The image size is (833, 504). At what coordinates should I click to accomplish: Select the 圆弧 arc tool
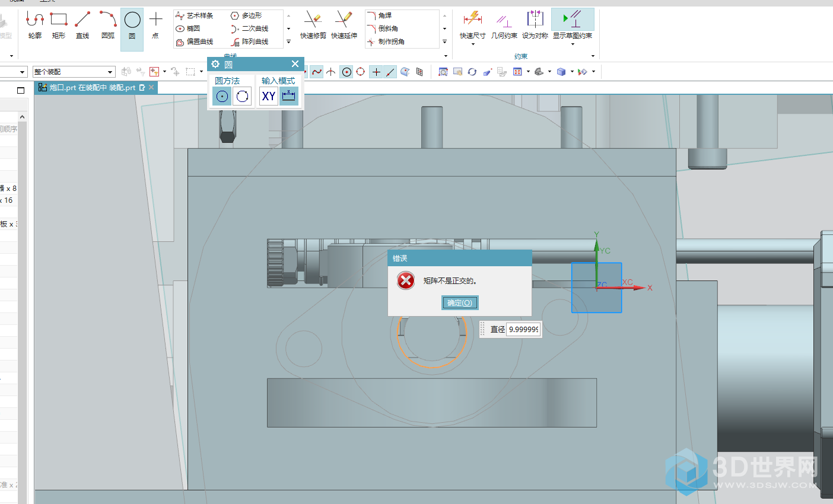[x=107, y=25]
